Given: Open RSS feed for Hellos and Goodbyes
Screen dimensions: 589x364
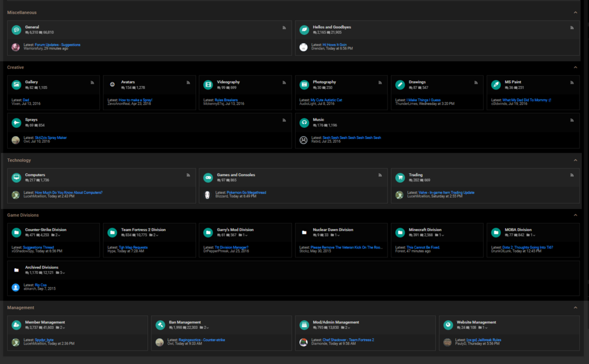Looking at the screenshot, I should (572, 28).
